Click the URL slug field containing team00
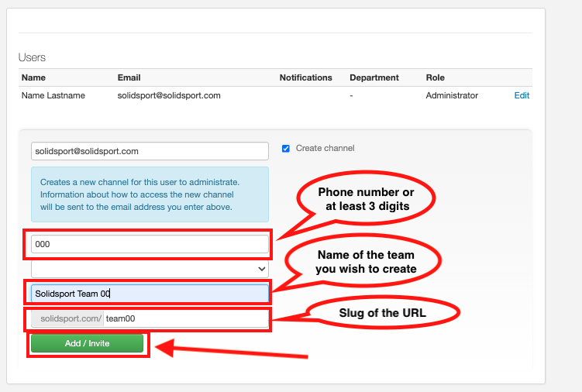 click(186, 318)
